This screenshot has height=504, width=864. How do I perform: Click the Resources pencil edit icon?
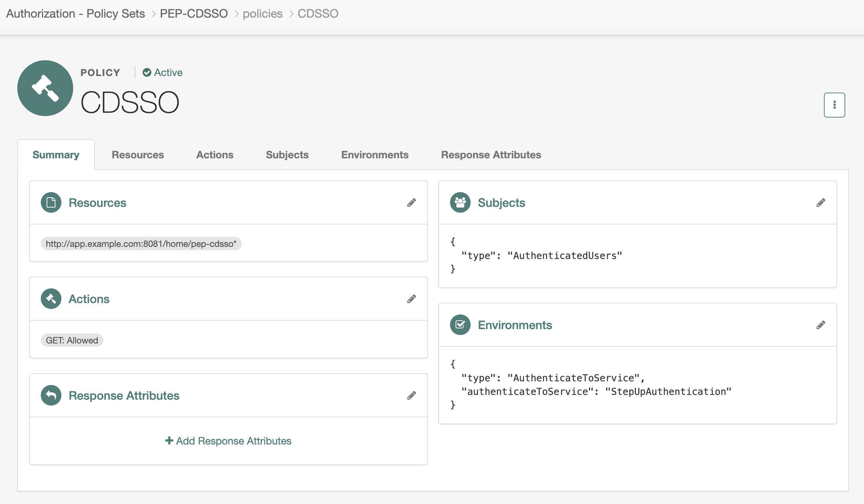411,203
